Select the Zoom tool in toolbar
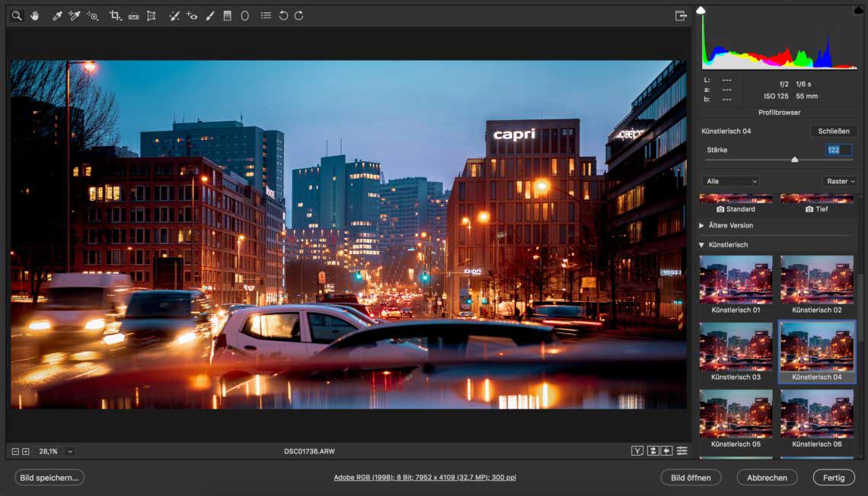The height and width of the screenshot is (496, 868). point(16,15)
